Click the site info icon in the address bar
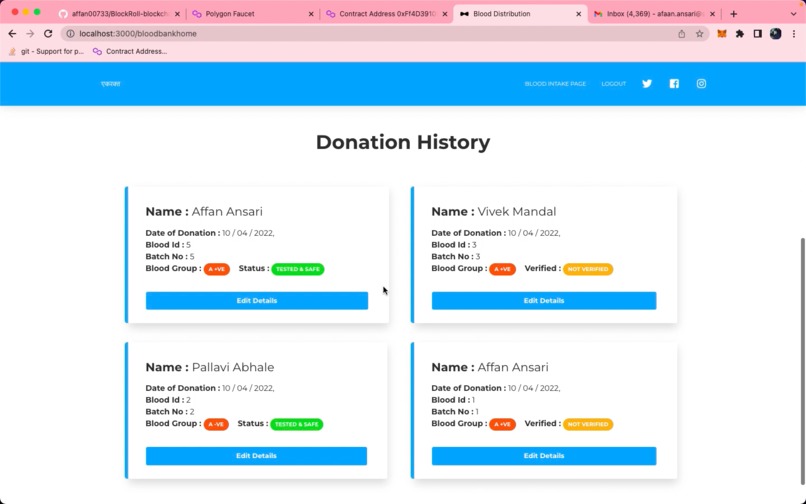The width and height of the screenshot is (806, 504). coord(70,33)
